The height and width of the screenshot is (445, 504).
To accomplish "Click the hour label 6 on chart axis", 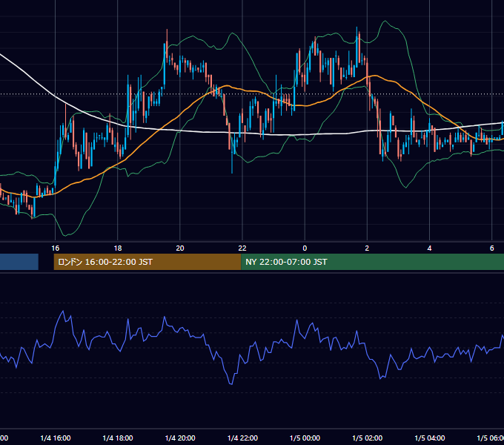I will tap(492, 248).
